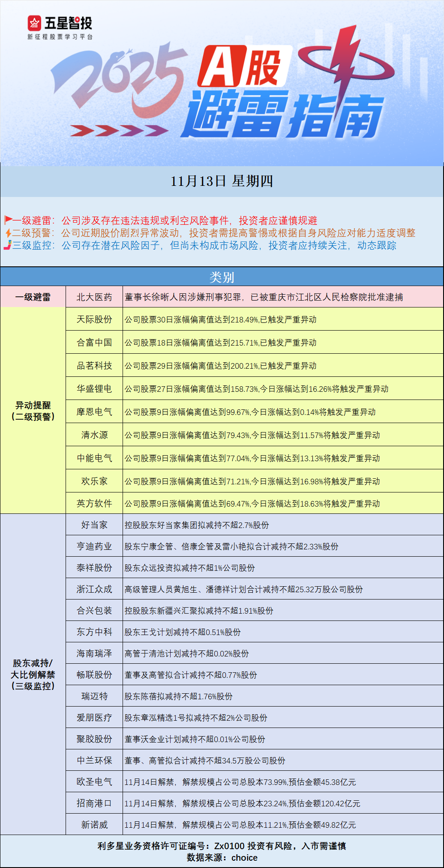This screenshot has width=444, height=868.
Task: Click stock name 亨迪药业
Action: point(94,546)
